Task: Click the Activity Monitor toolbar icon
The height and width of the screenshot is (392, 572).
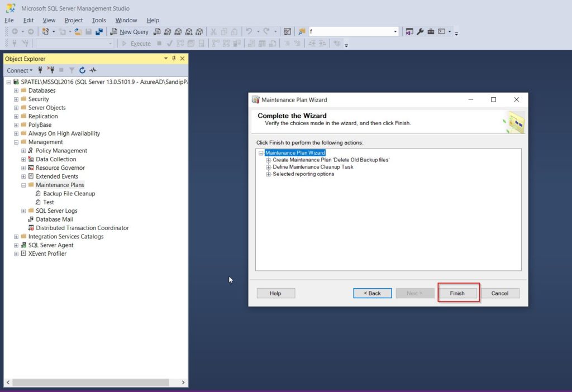Action: (287, 32)
